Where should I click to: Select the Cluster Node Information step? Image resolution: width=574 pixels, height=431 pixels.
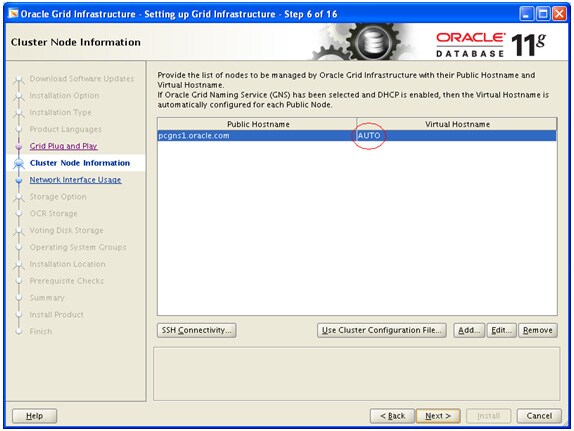click(x=80, y=163)
